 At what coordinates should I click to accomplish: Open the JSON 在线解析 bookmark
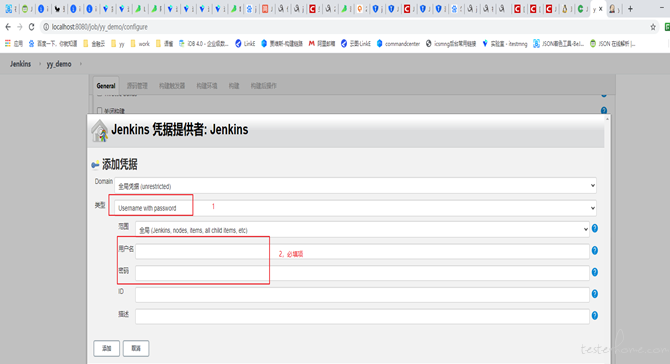(612, 44)
